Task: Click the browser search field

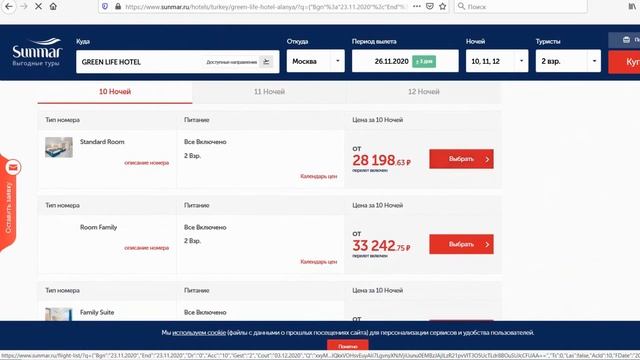Action: 521,7
